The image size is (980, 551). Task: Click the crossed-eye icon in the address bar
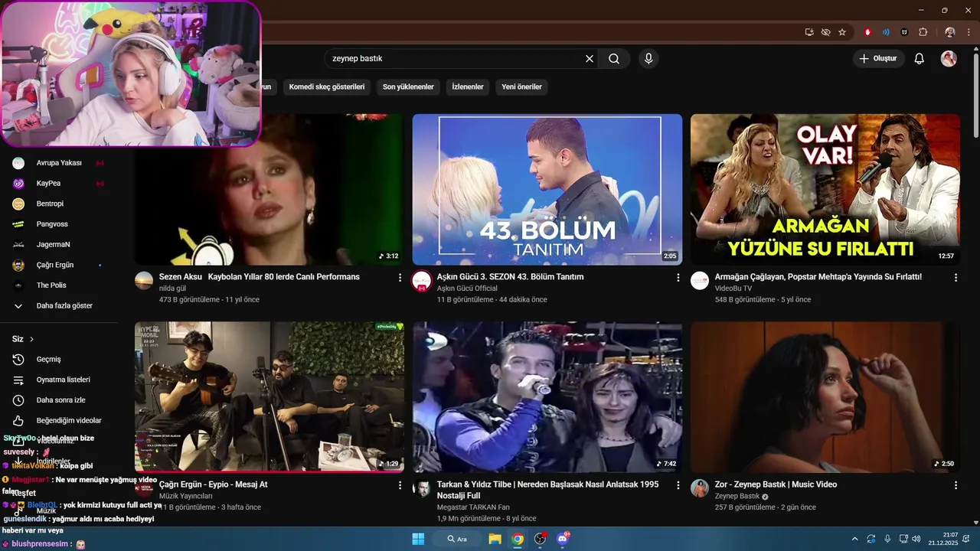tap(825, 32)
